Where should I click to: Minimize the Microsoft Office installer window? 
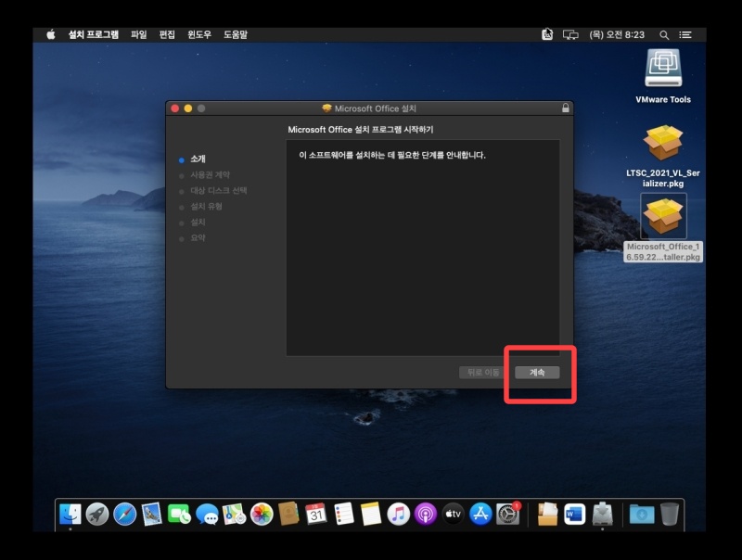[188, 108]
